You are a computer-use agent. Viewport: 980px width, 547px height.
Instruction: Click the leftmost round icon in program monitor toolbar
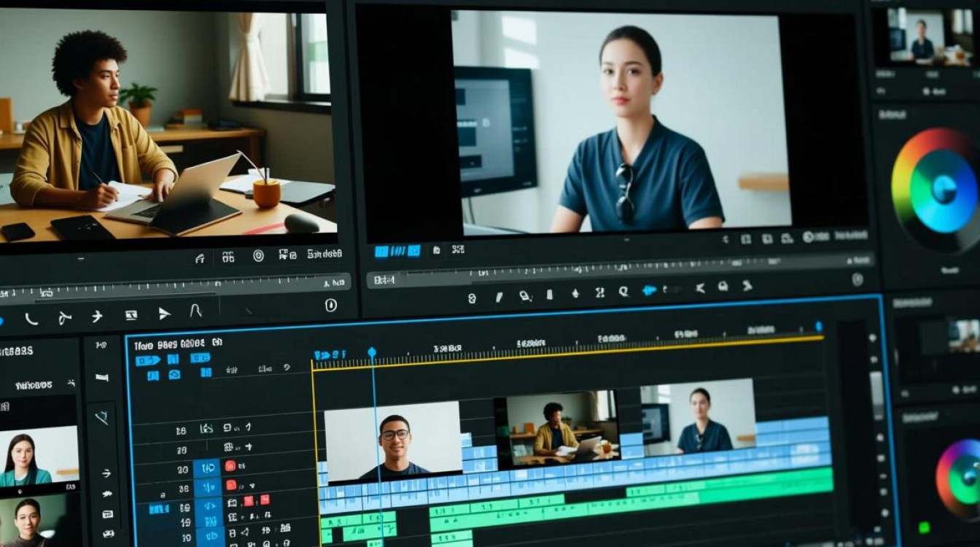472,298
